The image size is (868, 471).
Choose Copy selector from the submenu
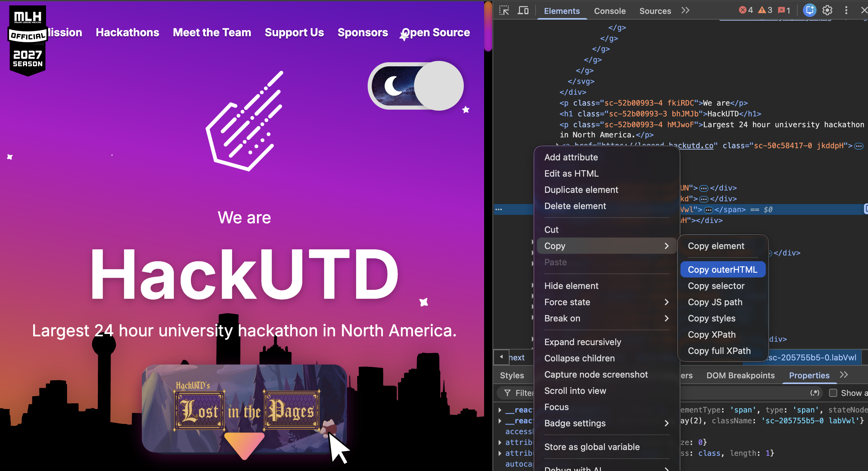[x=723, y=286]
